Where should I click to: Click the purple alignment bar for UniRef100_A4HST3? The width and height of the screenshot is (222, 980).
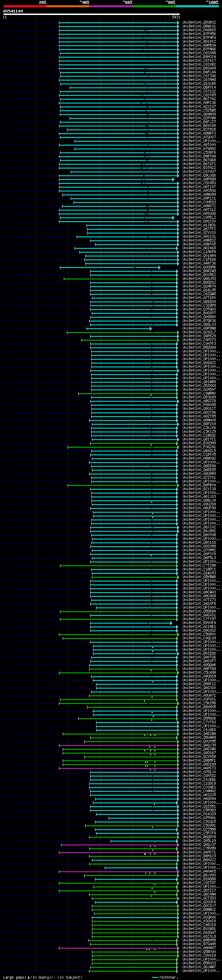coord(119,769)
